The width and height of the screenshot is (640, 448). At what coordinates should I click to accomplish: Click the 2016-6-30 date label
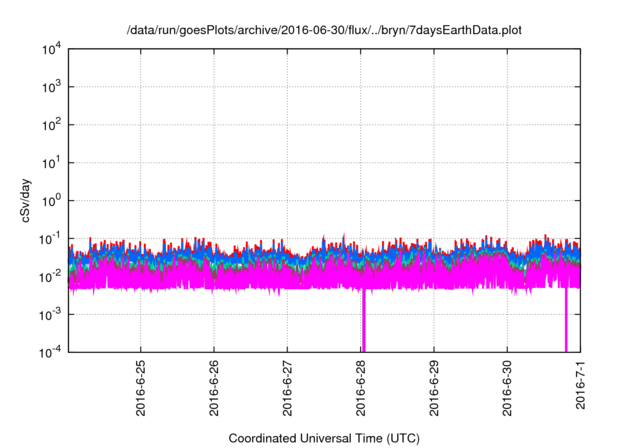507,388
